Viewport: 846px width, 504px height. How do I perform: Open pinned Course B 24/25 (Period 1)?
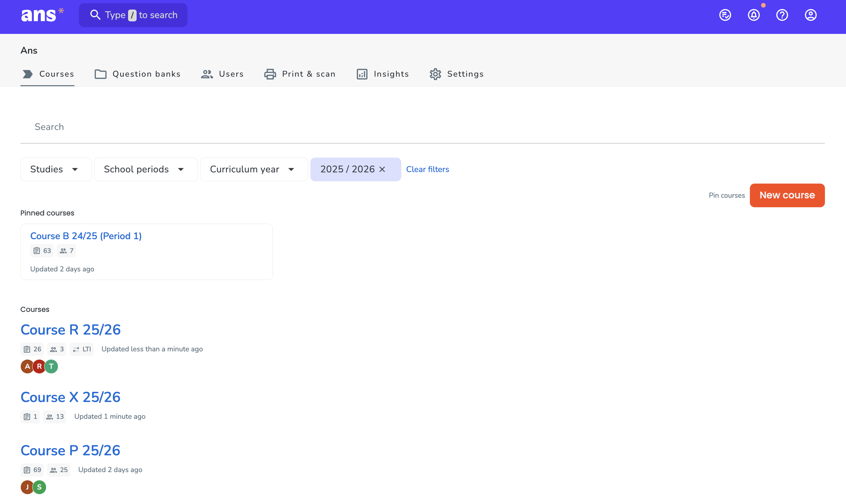pos(86,236)
